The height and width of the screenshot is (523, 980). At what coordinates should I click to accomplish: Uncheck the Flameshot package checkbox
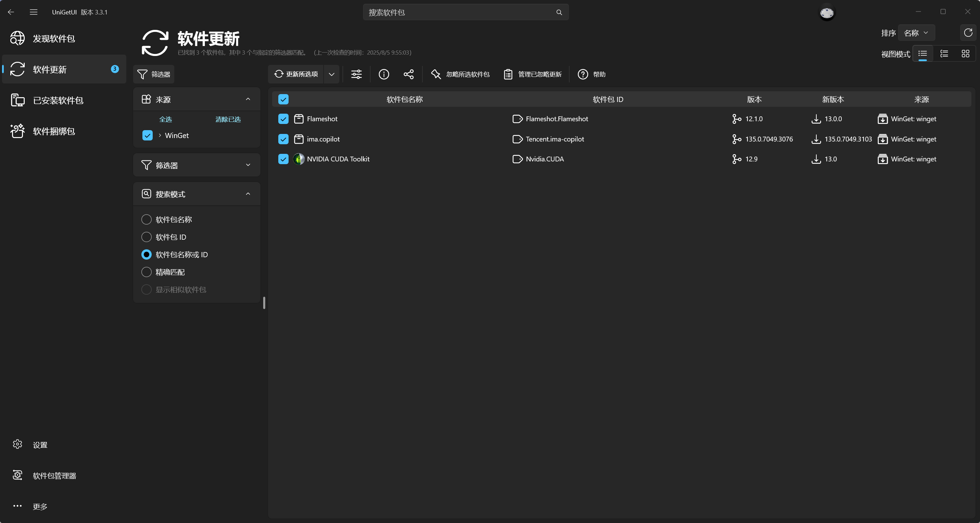[x=283, y=119]
